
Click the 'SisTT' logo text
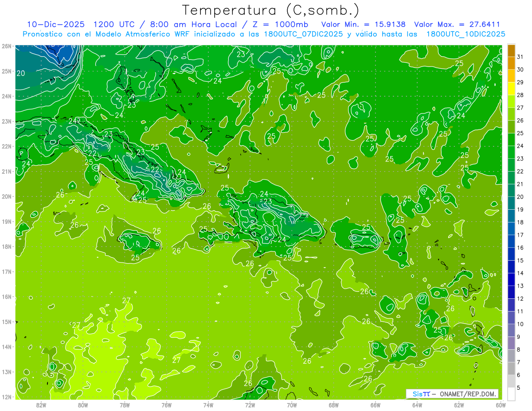(421, 394)
